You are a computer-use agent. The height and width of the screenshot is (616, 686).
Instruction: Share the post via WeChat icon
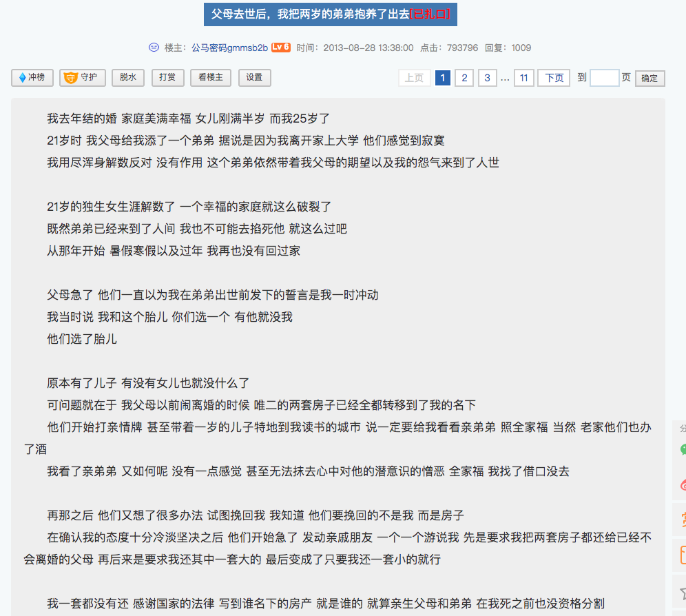pyautogui.click(x=681, y=449)
